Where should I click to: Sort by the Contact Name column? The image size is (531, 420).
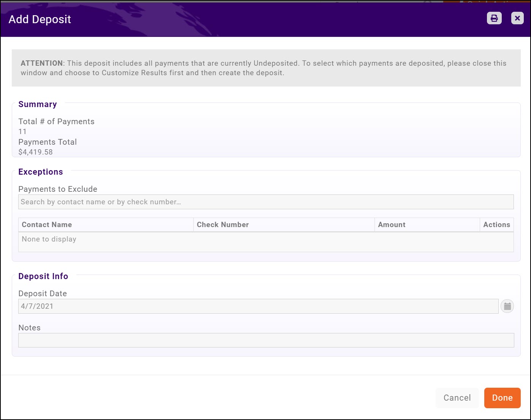coord(47,224)
